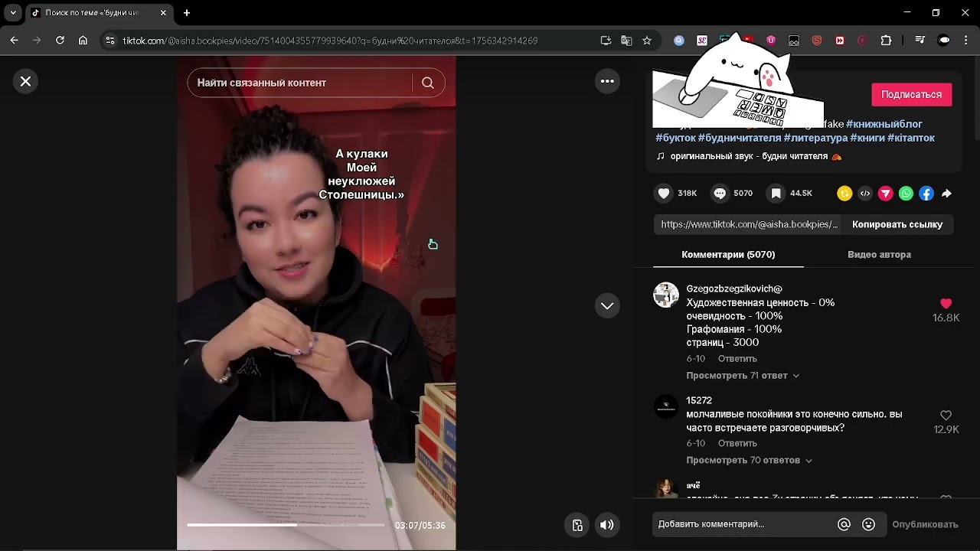Screen dimensions: 980x551
Task: Open Google Translate icon in address bar
Action: click(626, 41)
